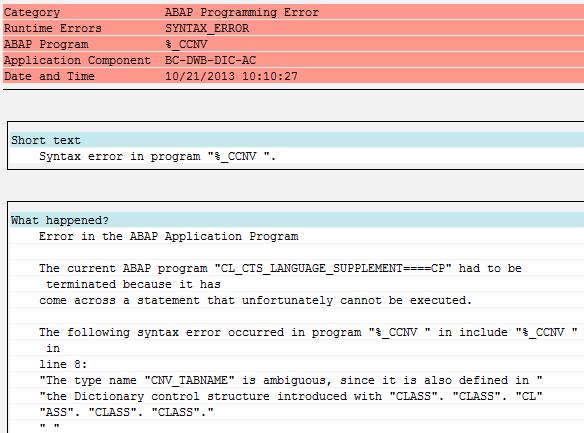584x433 pixels.
Task: Click the Application Component row label
Action: 77,60
